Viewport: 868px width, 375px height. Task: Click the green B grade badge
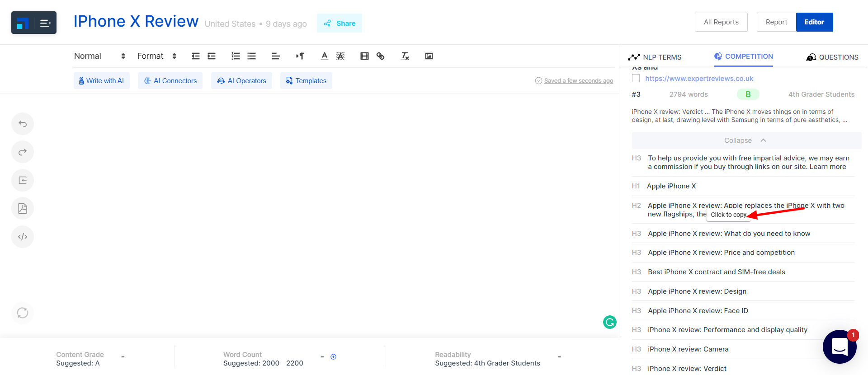(x=748, y=94)
